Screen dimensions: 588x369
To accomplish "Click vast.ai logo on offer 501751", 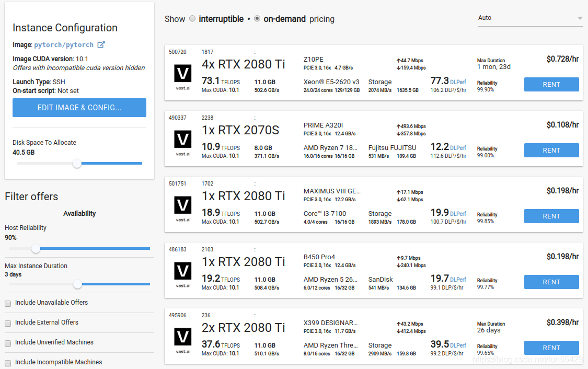I will (183, 208).
